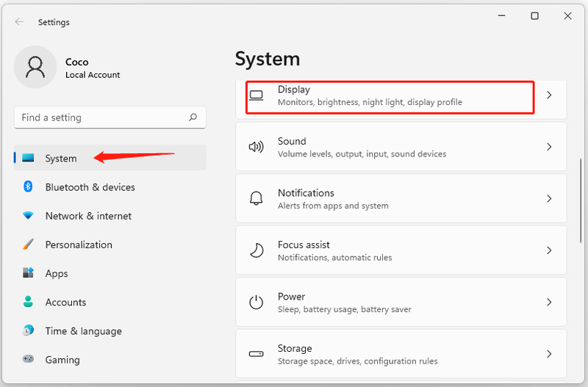The width and height of the screenshot is (588, 387).
Task: Expand Sound settings chevron
Action: (549, 147)
